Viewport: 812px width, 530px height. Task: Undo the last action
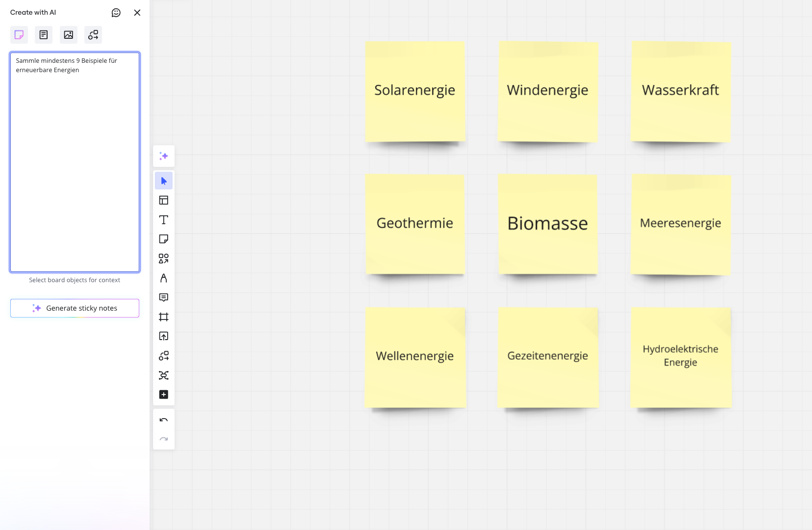click(x=164, y=420)
